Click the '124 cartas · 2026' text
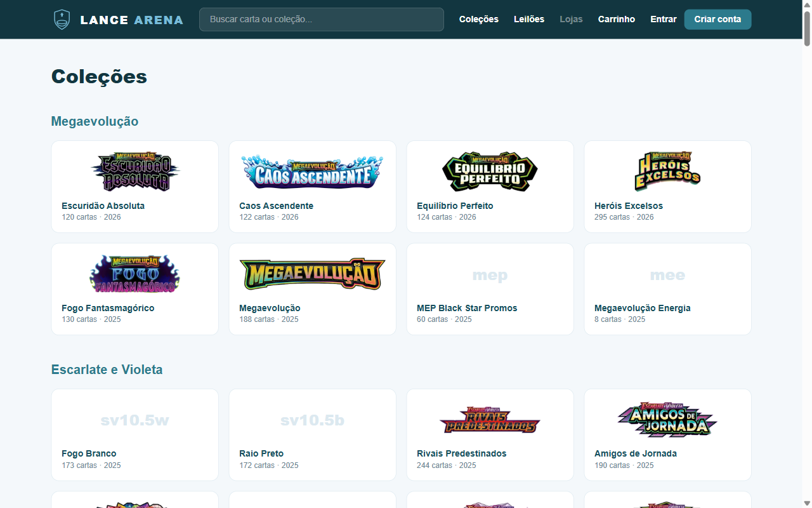 [447, 217]
